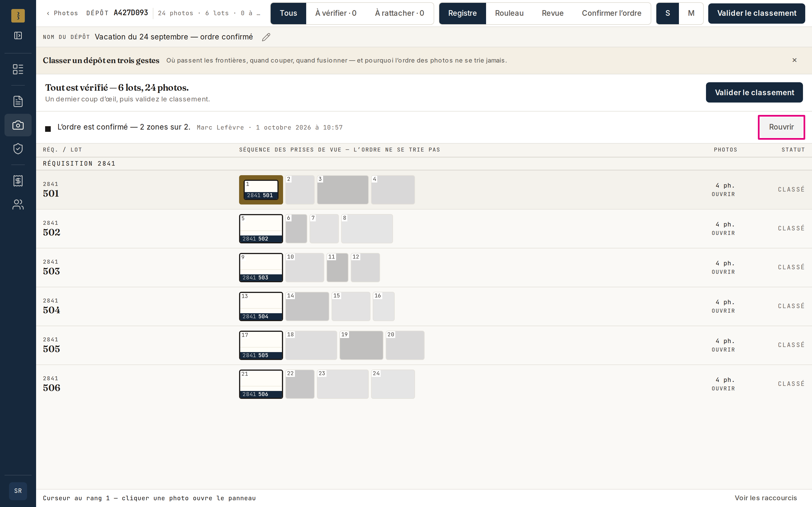Open the documents icon in sidebar
This screenshot has width=812, height=507.
point(18,101)
